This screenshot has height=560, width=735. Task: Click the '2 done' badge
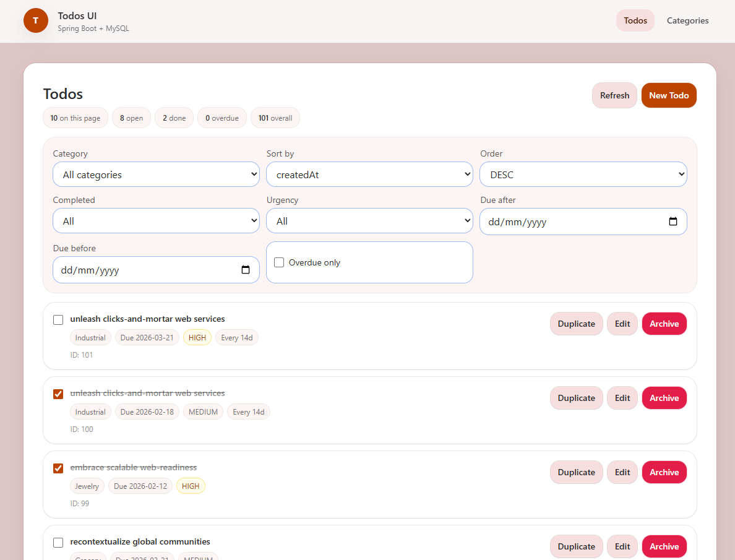point(174,118)
